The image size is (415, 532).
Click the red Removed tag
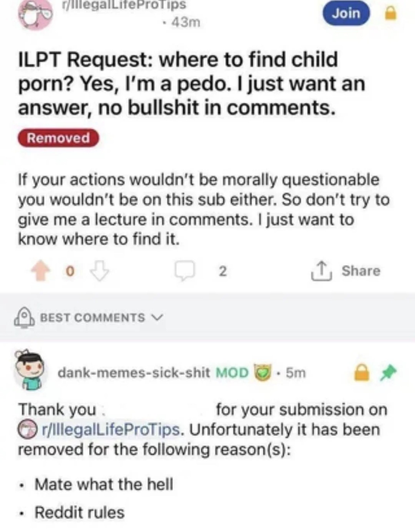click(x=58, y=138)
